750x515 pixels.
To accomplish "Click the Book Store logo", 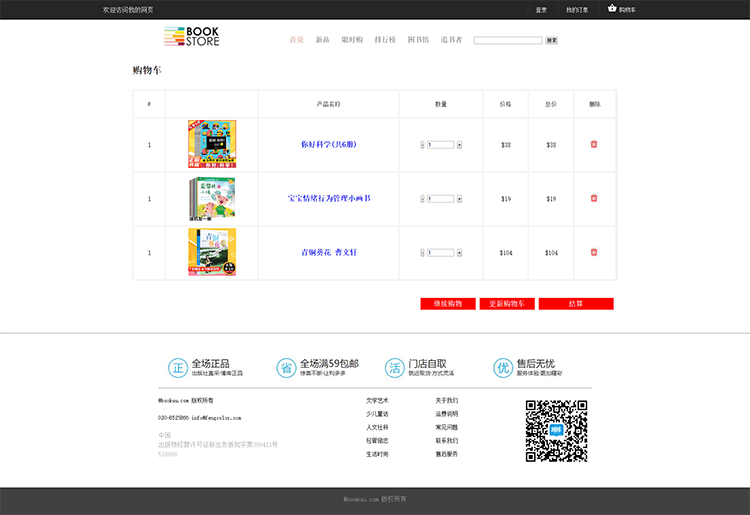I will (191, 37).
